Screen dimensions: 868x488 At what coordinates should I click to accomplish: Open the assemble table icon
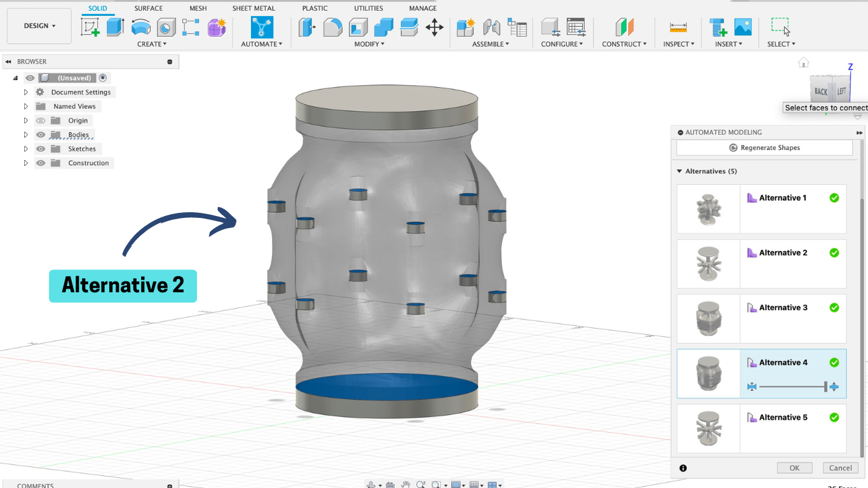point(517,27)
